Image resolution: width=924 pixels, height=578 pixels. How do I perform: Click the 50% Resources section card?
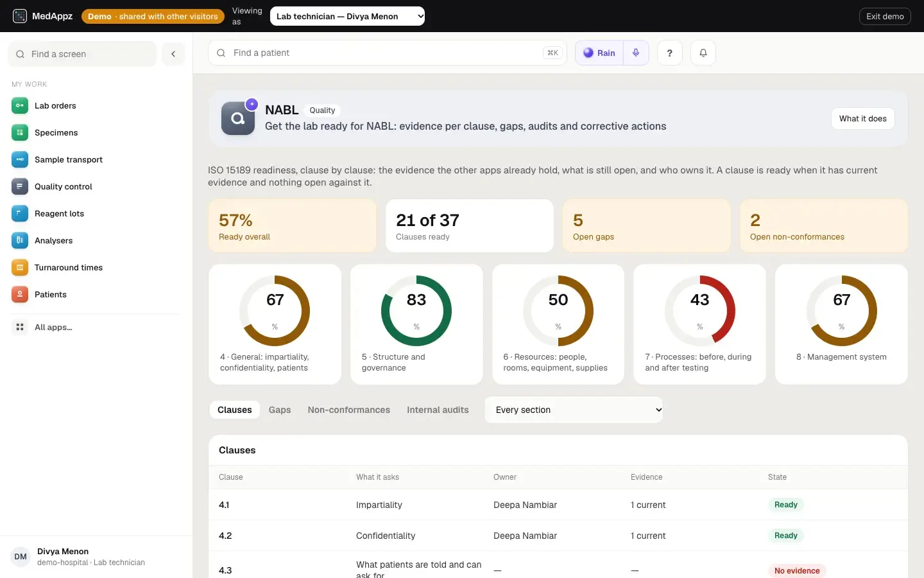coord(558,324)
